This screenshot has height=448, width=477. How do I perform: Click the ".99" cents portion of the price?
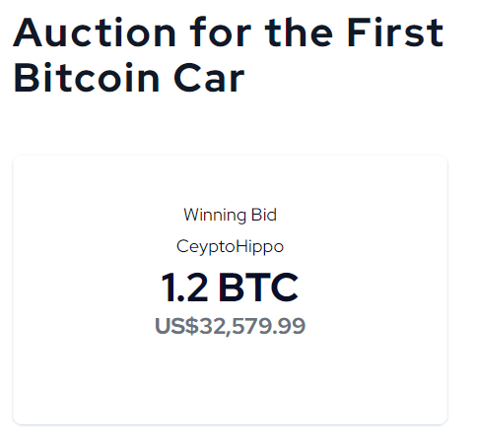pyautogui.click(x=290, y=327)
